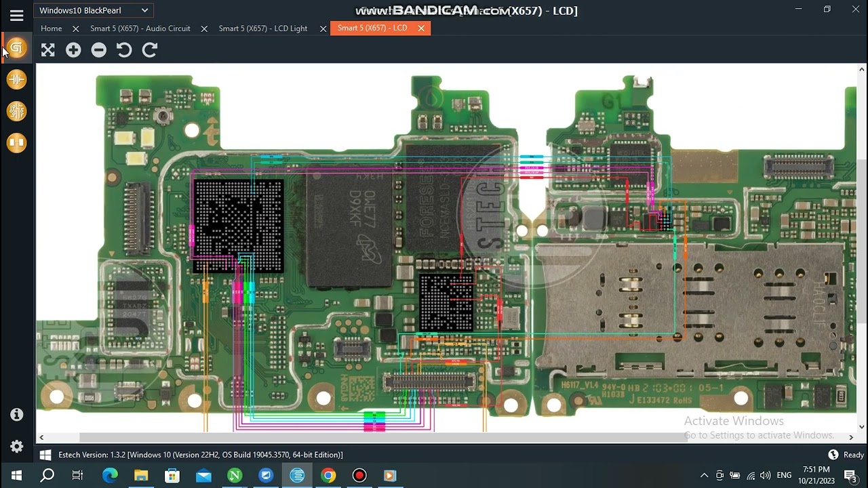Click the ENG language indicator

click(x=785, y=475)
